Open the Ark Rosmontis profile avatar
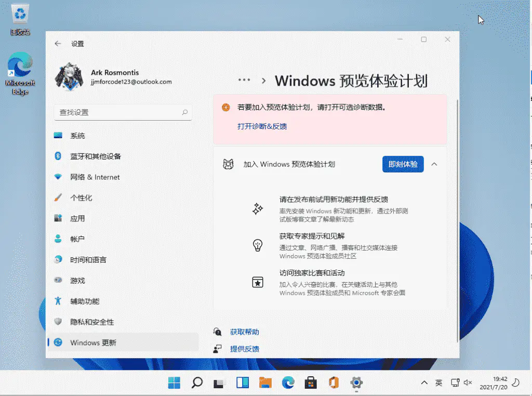Screen dimensions: 532x396 pos(69,77)
